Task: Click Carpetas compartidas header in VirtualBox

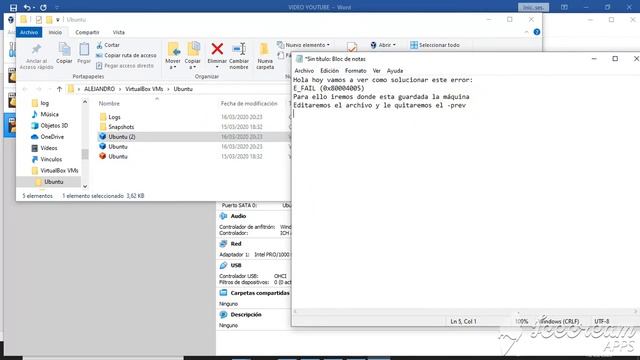Action: coord(260,293)
